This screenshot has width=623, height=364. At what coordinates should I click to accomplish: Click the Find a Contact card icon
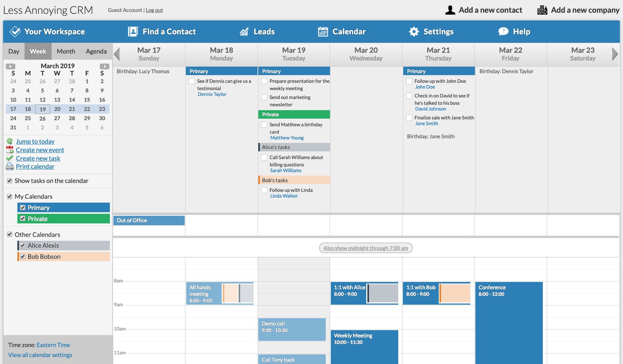133,32
